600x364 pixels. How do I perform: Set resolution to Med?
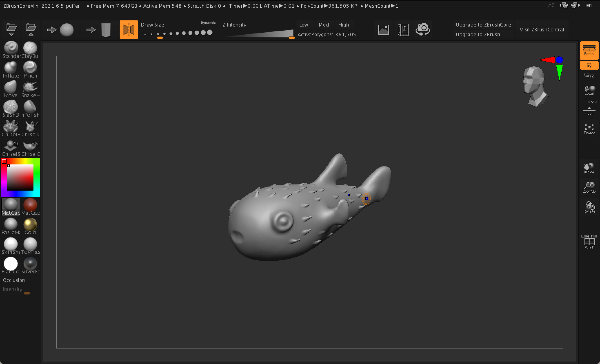pos(324,25)
